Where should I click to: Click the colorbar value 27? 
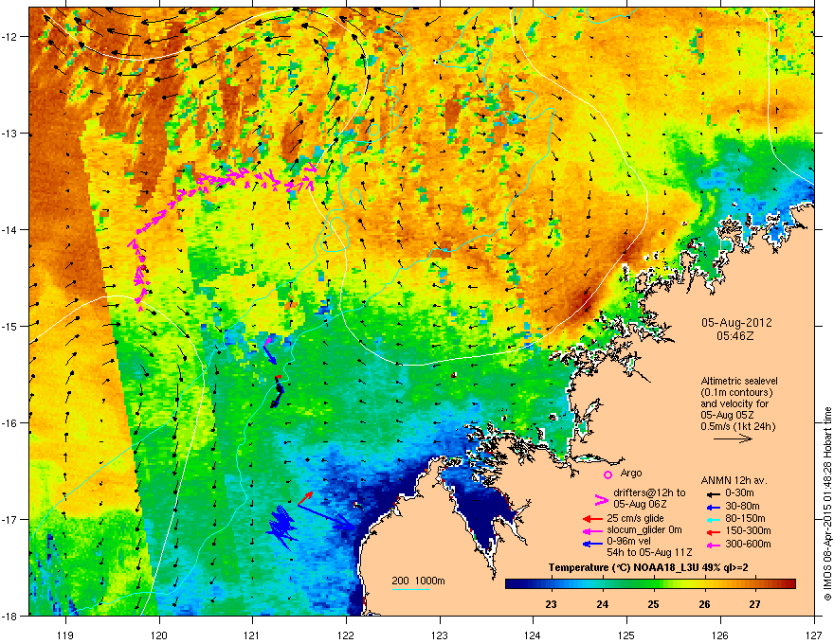(x=754, y=604)
